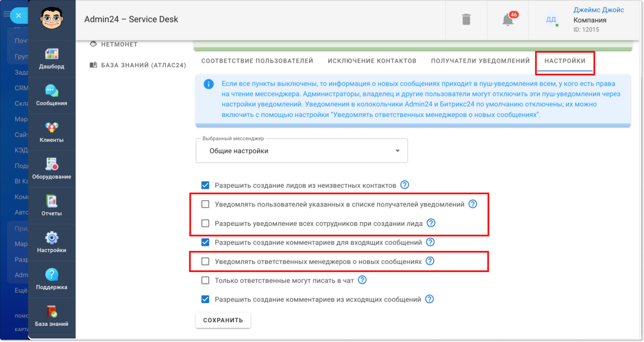Open Оборудование sidebar icon

[51, 168]
